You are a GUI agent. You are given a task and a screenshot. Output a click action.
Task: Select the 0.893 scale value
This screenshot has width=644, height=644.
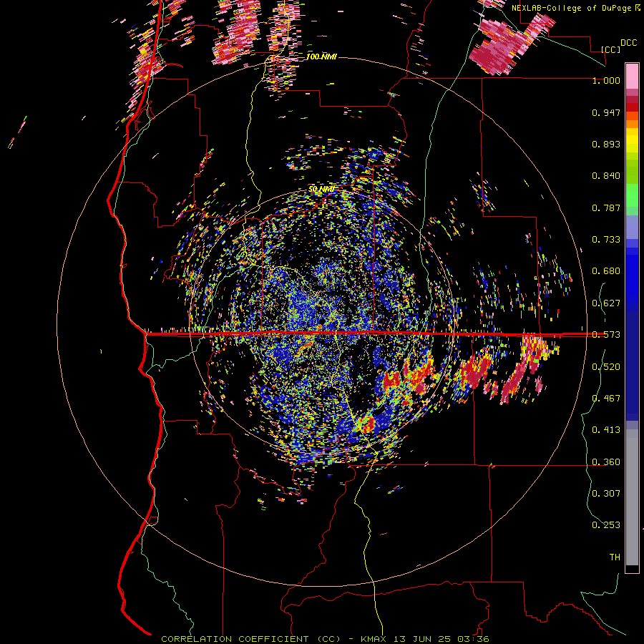(606, 144)
